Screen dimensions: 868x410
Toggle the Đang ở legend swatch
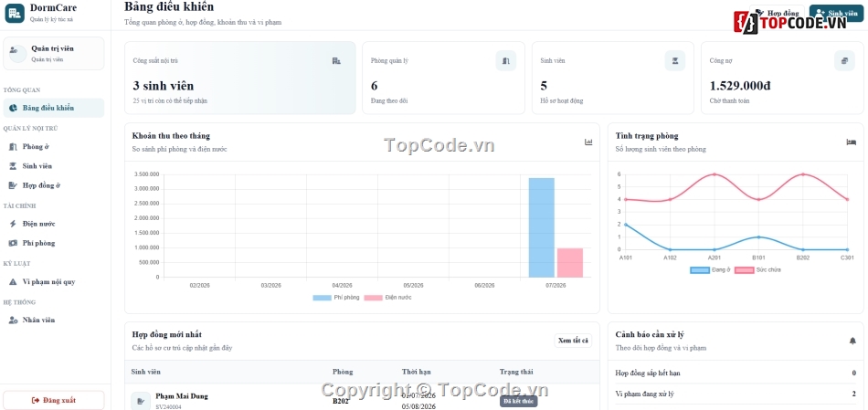coord(700,270)
